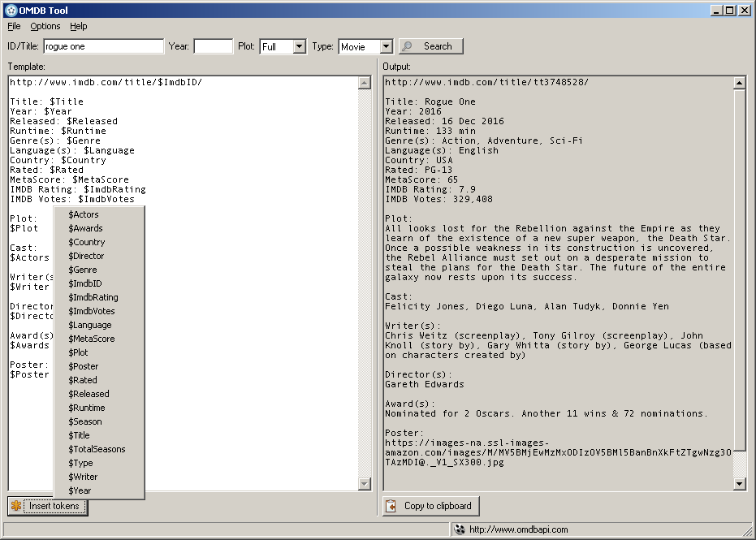Pick $ImdbVotes from the popup menu
This screenshot has height=540, width=756.
99,311
